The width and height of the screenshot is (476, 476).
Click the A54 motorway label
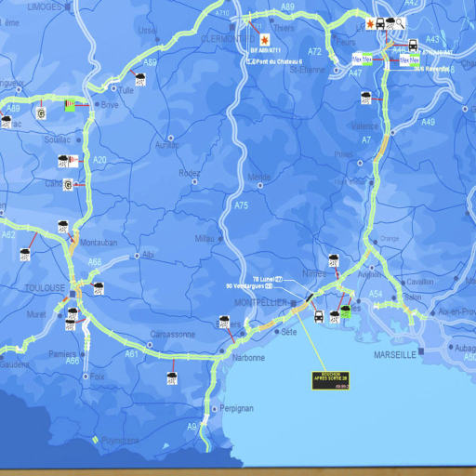pos(376,294)
